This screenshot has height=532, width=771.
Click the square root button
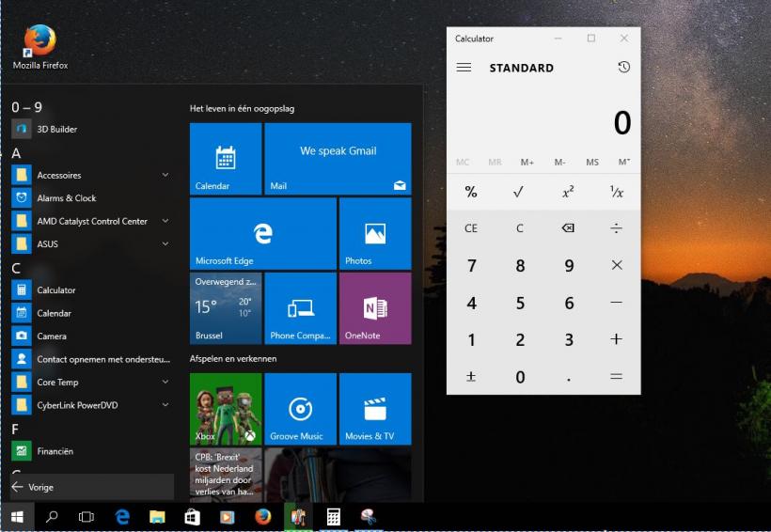519,192
